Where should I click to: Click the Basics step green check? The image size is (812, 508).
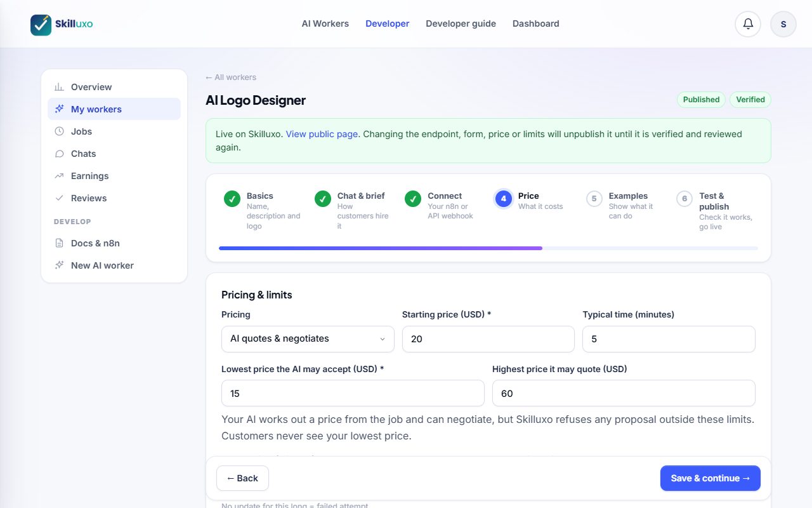232,199
